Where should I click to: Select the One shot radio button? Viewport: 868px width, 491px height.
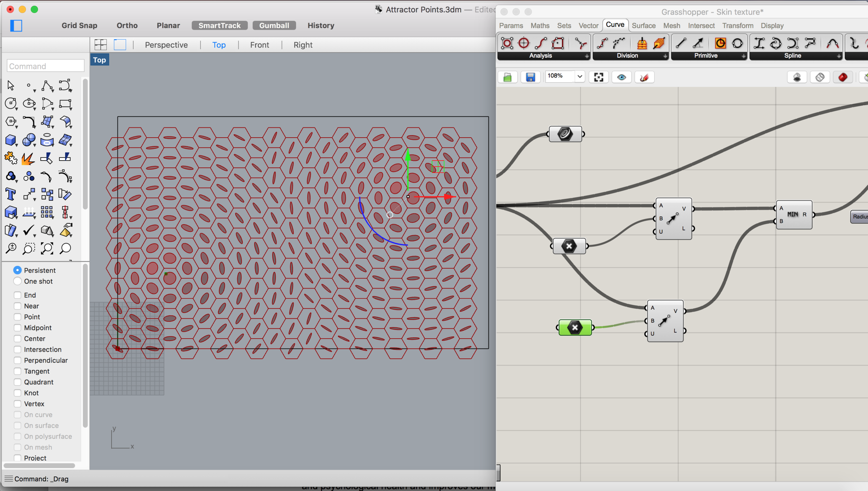point(17,281)
